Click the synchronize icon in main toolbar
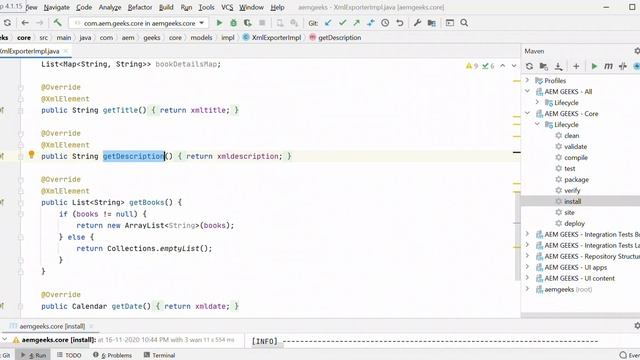This screenshot has height=360, width=640. point(7,23)
